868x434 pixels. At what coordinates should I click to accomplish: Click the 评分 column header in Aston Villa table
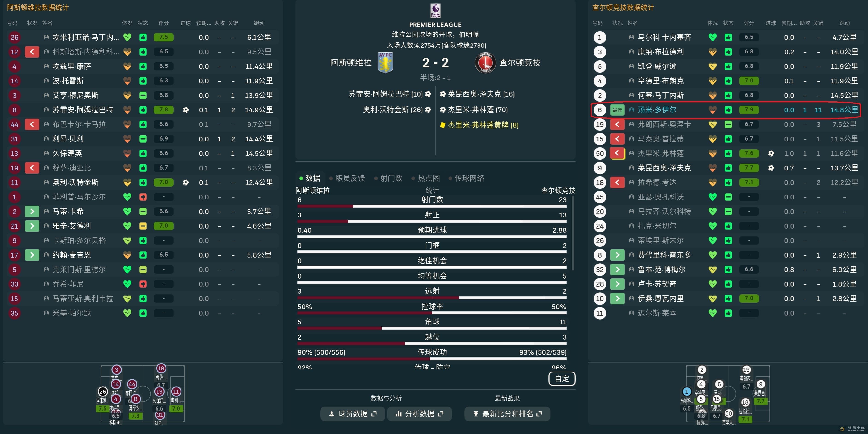pos(163,23)
